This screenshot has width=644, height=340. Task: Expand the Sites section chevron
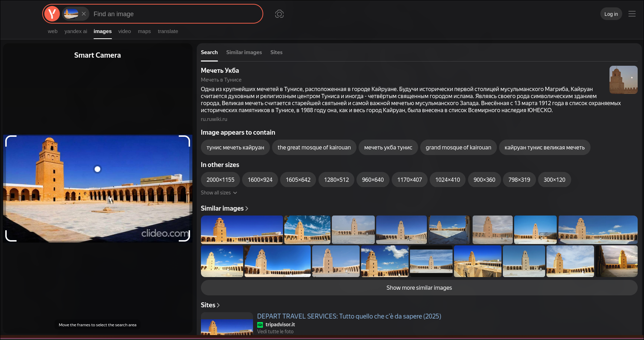pyautogui.click(x=219, y=305)
